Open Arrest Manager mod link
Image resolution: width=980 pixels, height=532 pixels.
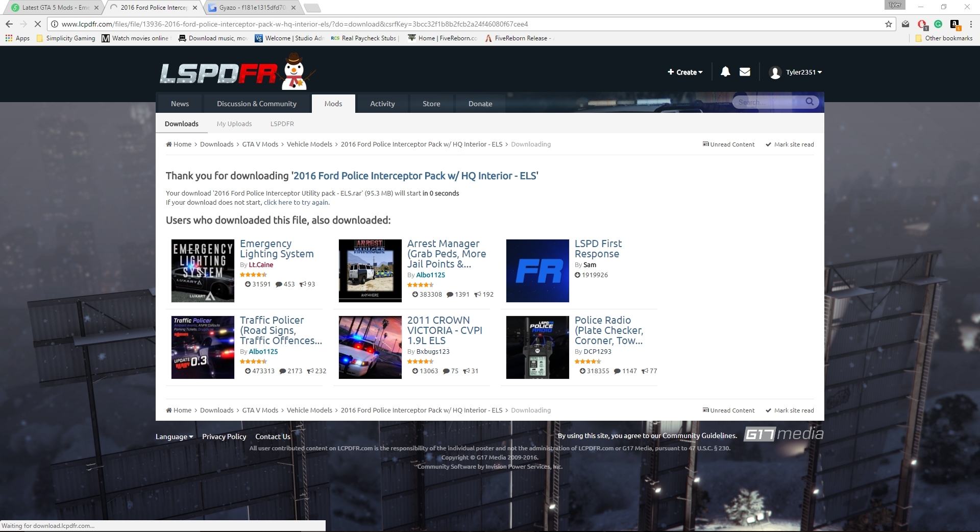click(447, 254)
